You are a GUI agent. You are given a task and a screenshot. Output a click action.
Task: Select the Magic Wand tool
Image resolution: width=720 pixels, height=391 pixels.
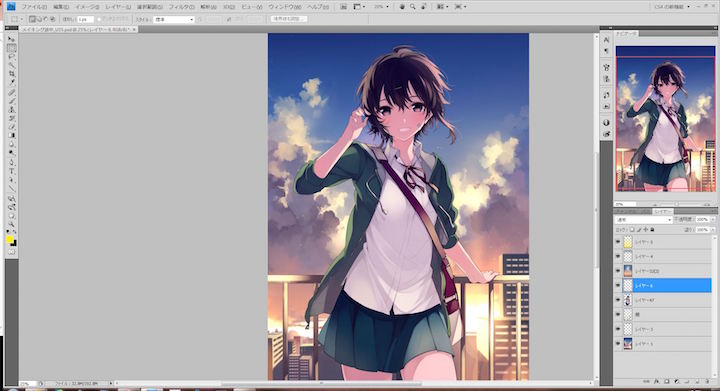point(11,66)
